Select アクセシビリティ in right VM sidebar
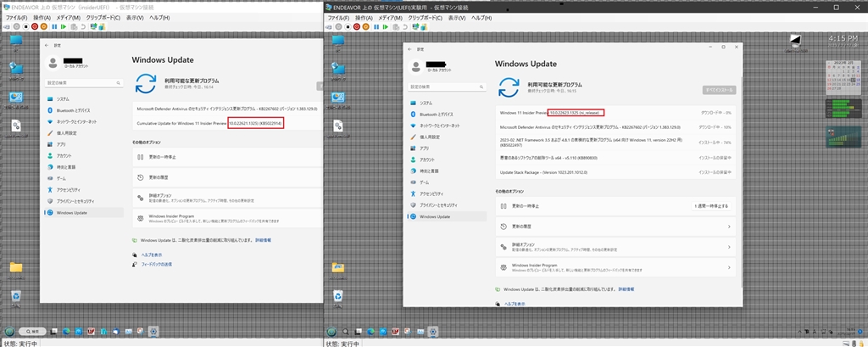 [x=448, y=193]
